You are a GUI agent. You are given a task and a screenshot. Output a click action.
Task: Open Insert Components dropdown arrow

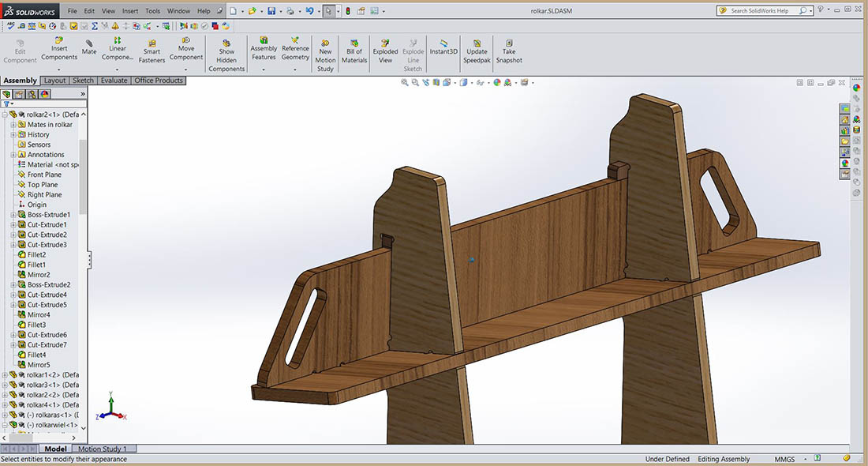58,70
